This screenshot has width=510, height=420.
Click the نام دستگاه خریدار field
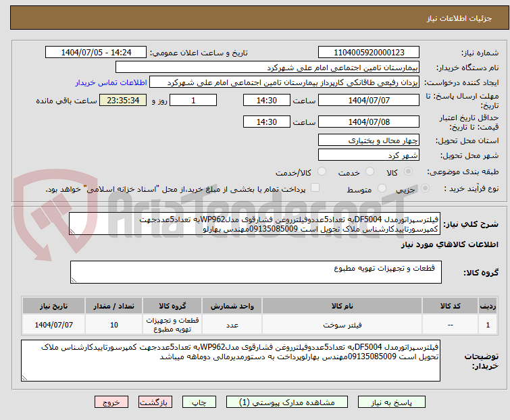267,68
